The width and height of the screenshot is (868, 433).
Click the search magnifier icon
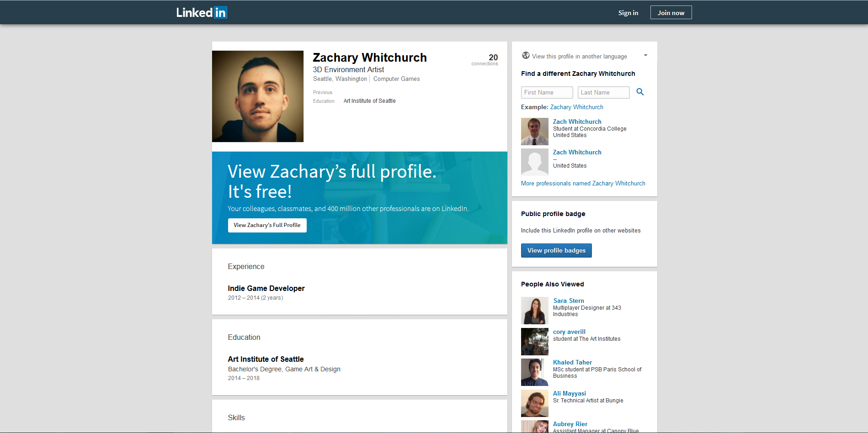[640, 92]
